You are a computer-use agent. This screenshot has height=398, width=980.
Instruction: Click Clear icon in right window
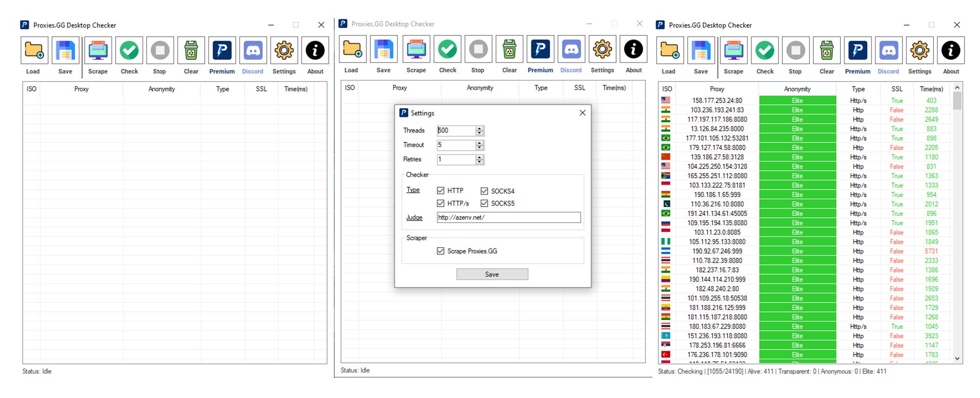point(827,50)
